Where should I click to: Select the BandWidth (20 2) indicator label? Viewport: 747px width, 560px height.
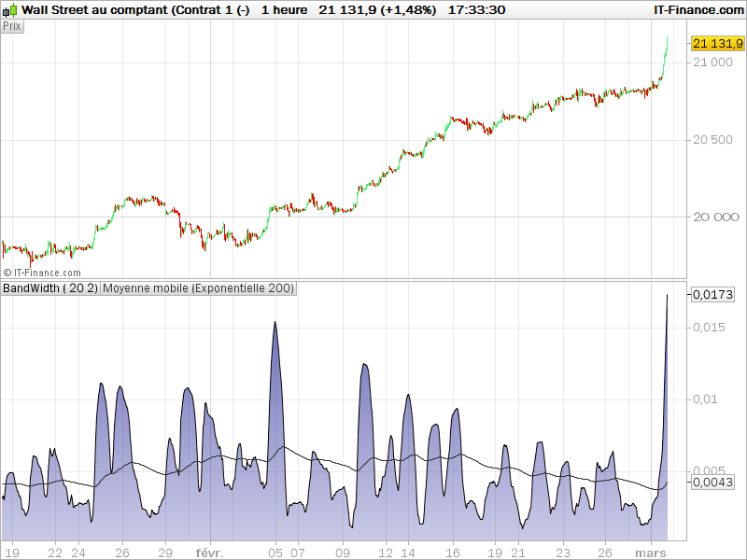50,288
